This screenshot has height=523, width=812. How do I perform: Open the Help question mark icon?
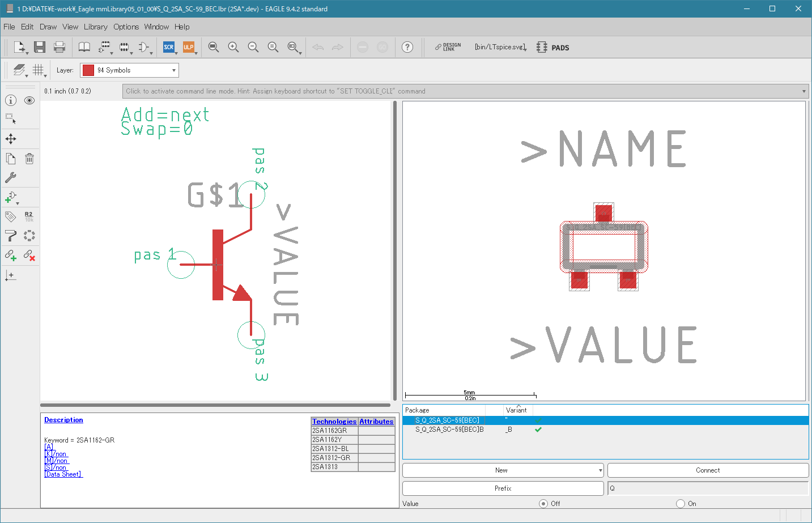tap(407, 47)
